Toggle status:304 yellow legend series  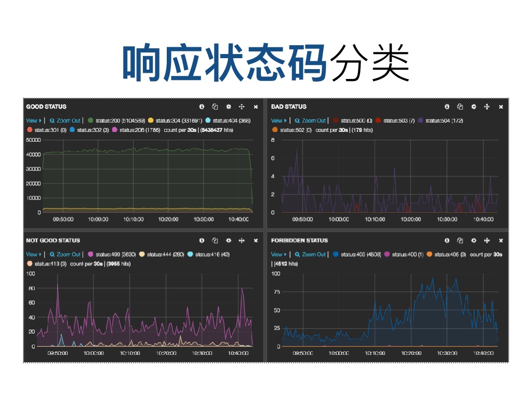(x=175, y=121)
